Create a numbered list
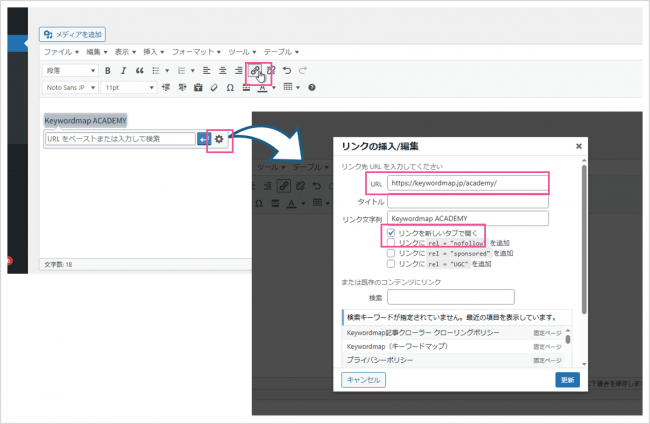 (x=181, y=70)
